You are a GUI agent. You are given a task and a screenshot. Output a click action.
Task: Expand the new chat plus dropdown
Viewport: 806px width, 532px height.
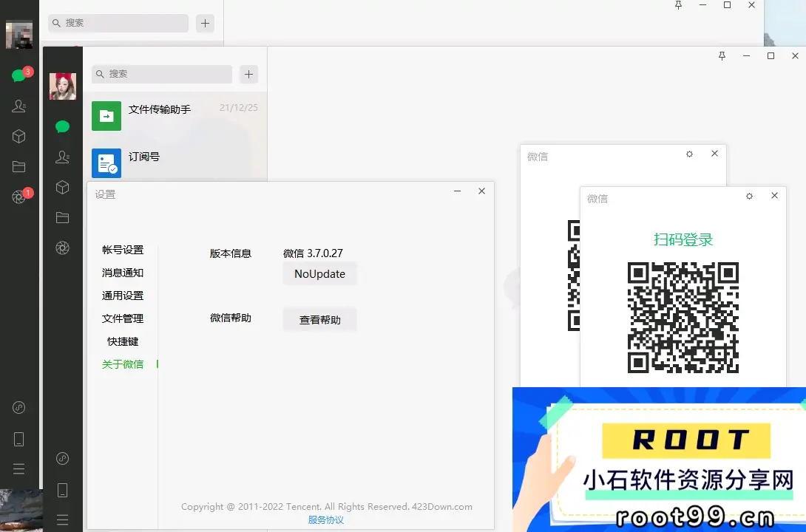248,74
